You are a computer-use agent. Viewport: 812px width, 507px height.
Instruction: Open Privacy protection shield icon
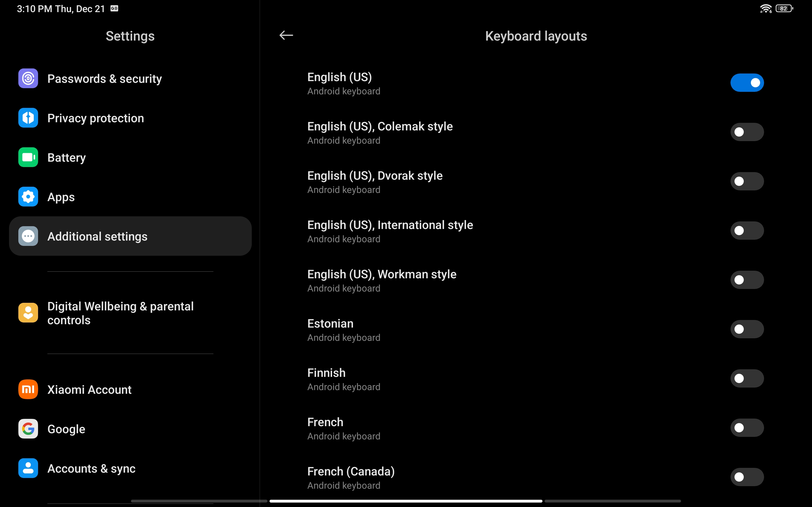pos(28,118)
